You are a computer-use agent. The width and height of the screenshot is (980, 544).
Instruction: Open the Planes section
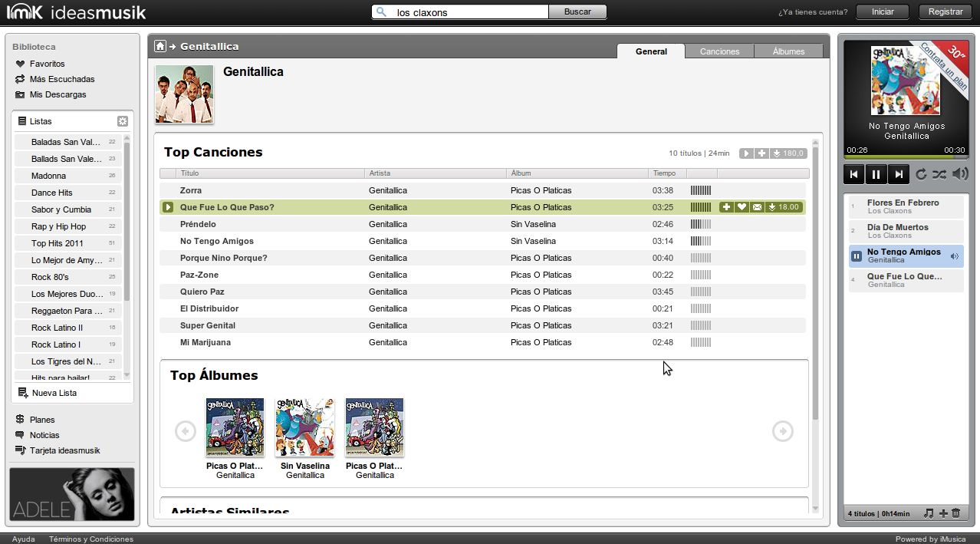35,420
